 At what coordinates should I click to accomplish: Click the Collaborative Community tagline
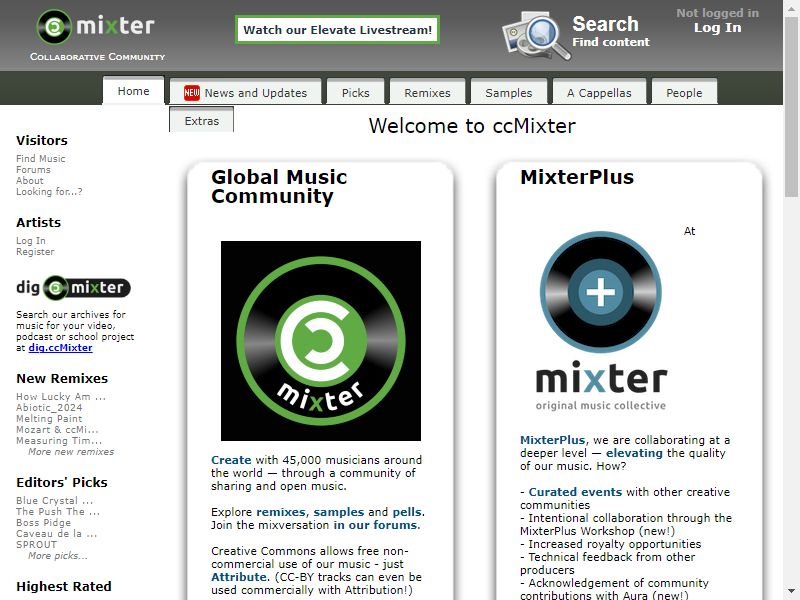[97, 57]
